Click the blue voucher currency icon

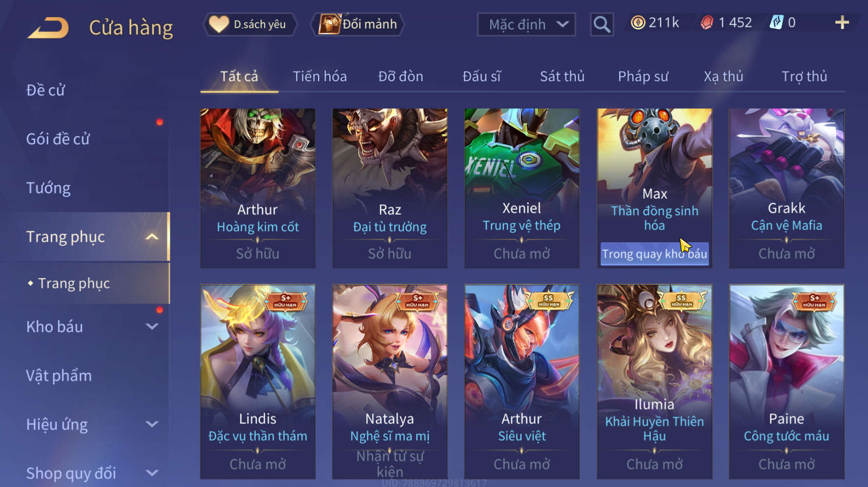point(776,23)
